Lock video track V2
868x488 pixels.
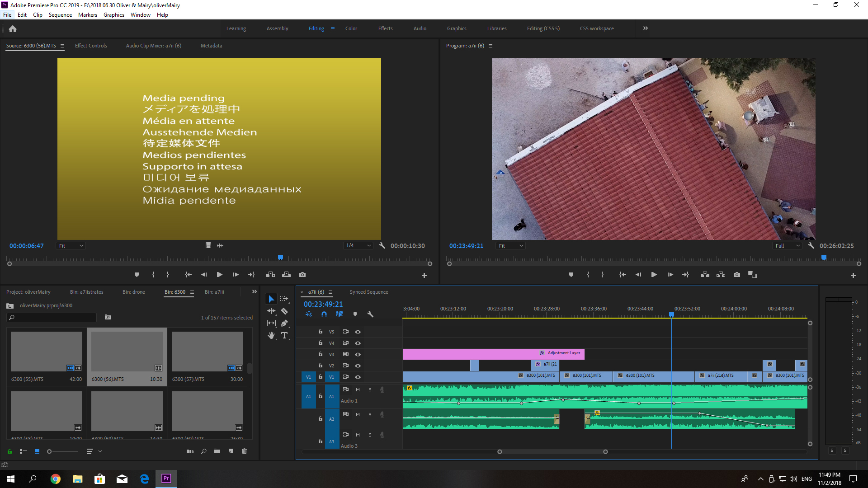320,366
